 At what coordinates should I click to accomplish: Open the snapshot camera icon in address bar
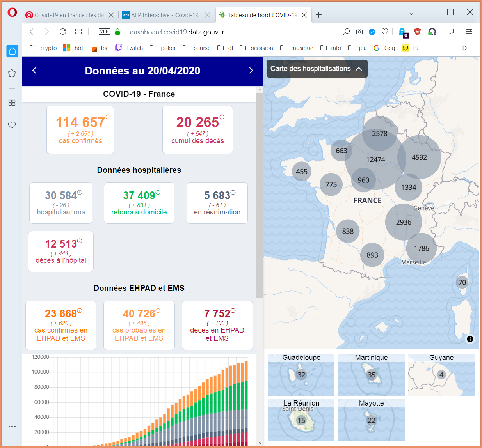tap(359, 32)
